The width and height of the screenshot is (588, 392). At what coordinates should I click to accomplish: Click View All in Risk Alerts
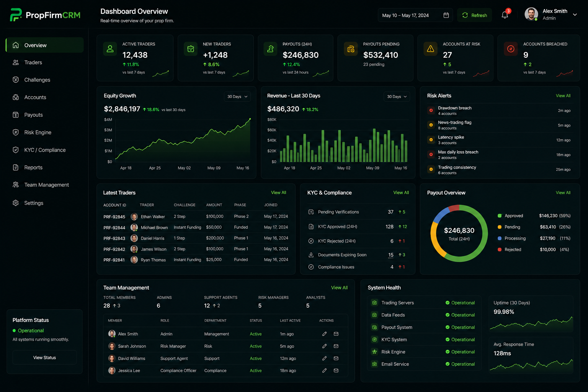pyautogui.click(x=563, y=96)
